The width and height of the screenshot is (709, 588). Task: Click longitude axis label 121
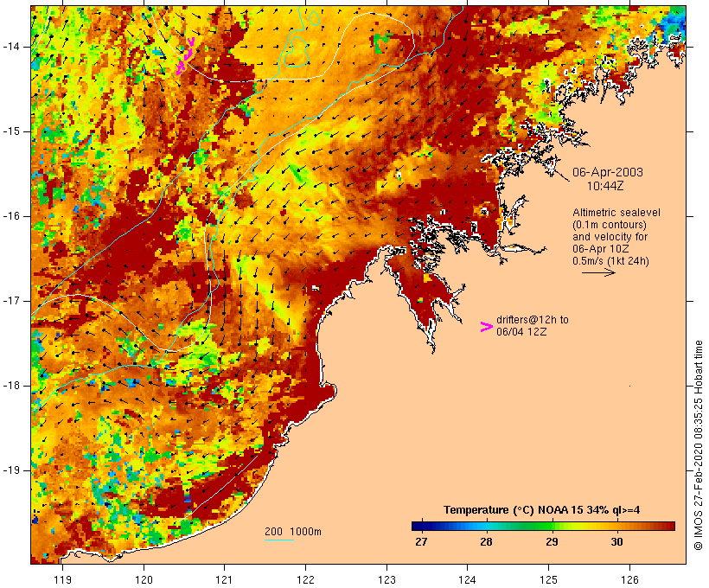coord(224,579)
